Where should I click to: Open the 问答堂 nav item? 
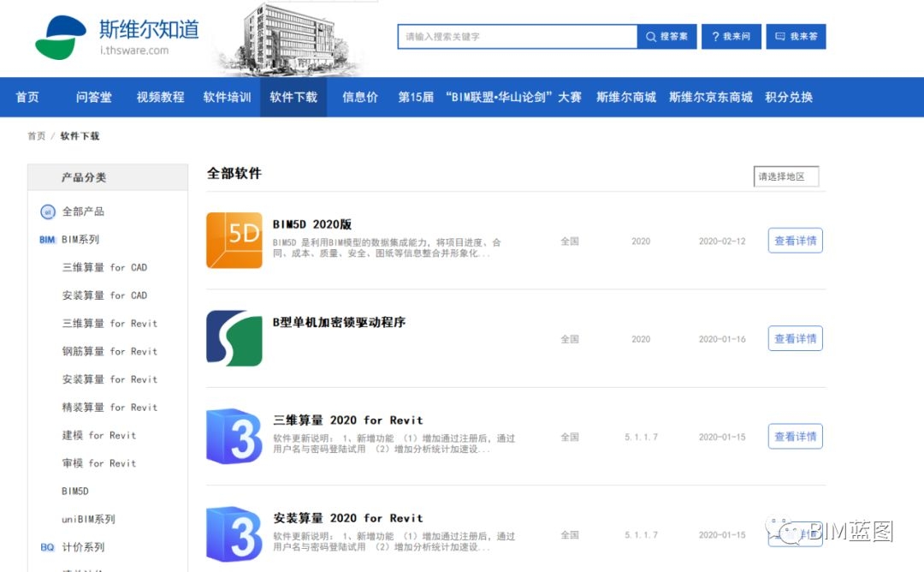click(94, 98)
